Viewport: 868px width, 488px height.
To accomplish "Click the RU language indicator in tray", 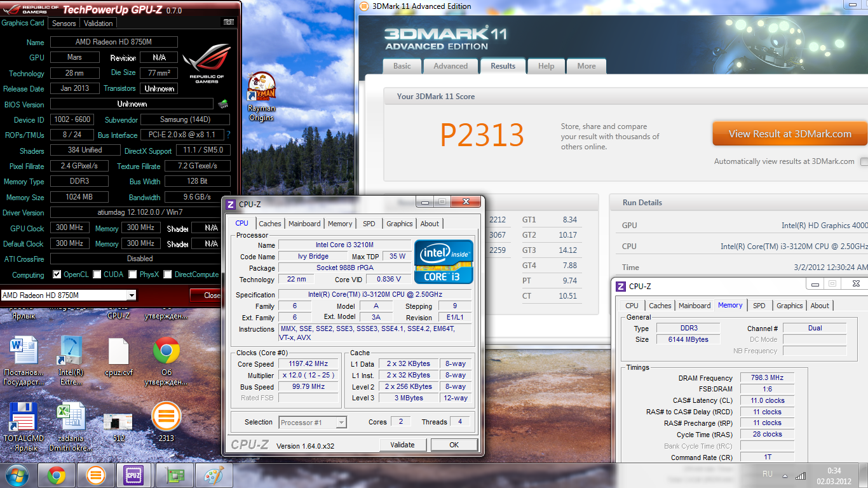I will coord(768,474).
